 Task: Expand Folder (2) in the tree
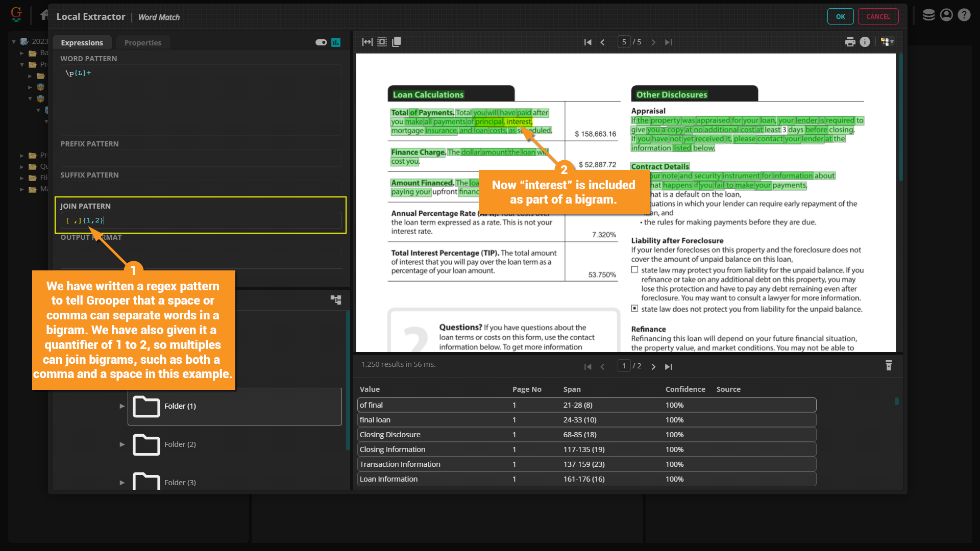point(122,444)
